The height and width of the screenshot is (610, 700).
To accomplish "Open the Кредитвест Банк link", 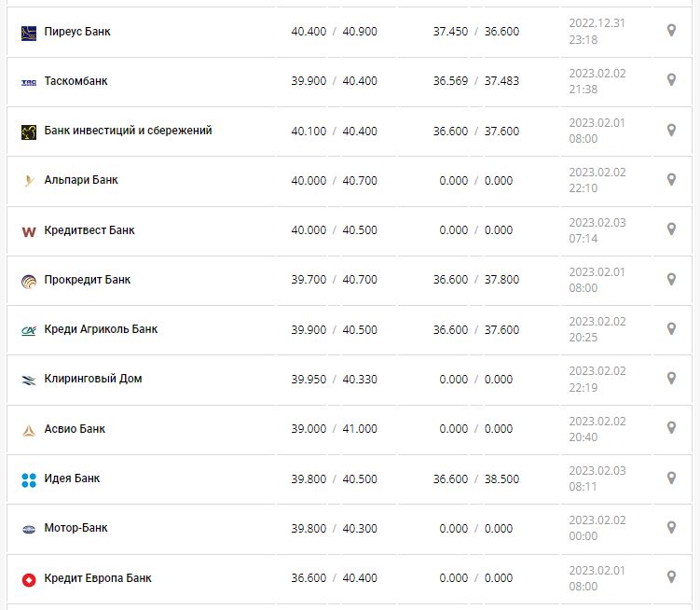I will tap(89, 230).
